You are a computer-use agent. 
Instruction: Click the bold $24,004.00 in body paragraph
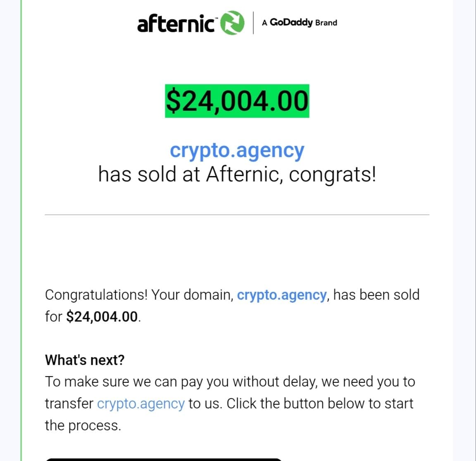pyautogui.click(x=102, y=317)
